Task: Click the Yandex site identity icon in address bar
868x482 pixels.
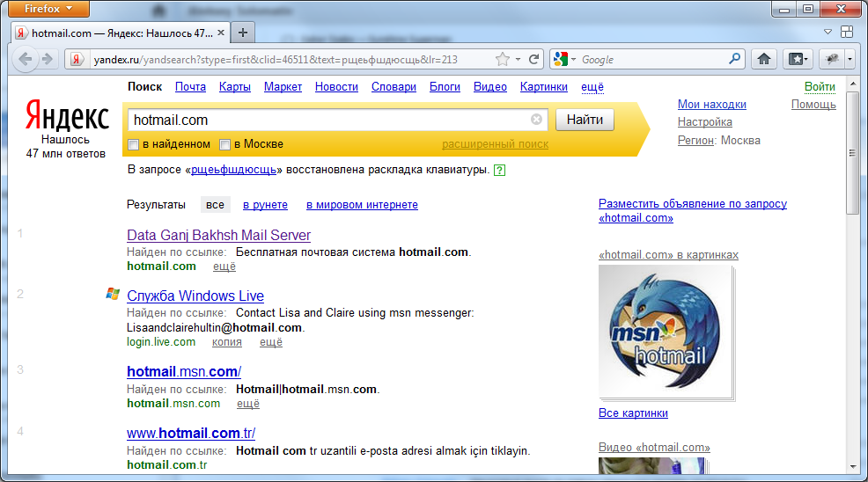Action: click(77, 59)
